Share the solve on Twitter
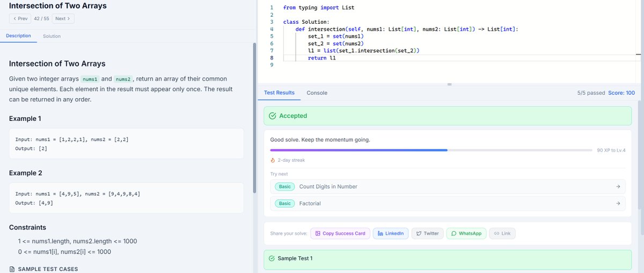The height and width of the screenshot is (273, 644). point(428,233)
